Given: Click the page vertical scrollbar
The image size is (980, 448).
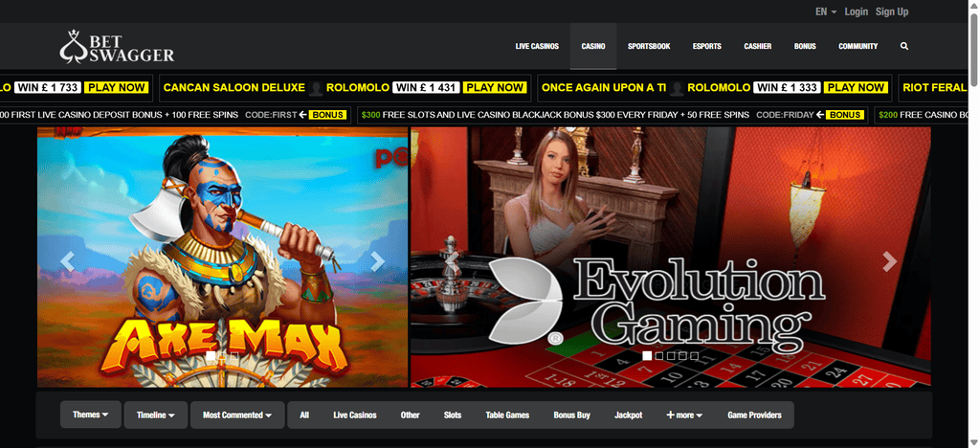Looking at the screenshot, I should pyautogui.click(x=974, y=50).
